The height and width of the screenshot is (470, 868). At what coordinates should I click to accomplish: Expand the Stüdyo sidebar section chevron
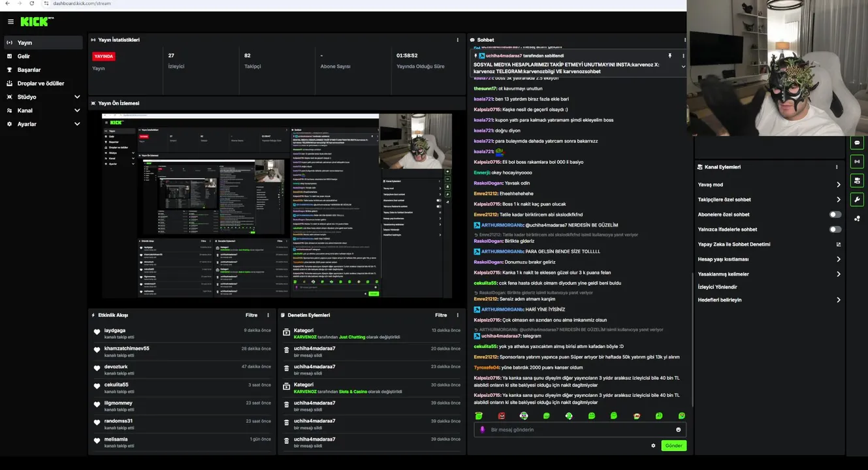[x=77, y=97]
